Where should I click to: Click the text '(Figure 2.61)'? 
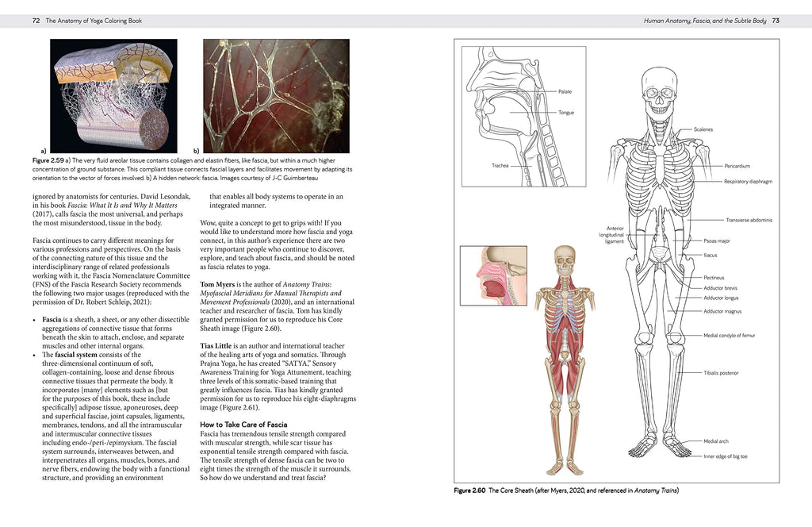click(x=239, y=407)
